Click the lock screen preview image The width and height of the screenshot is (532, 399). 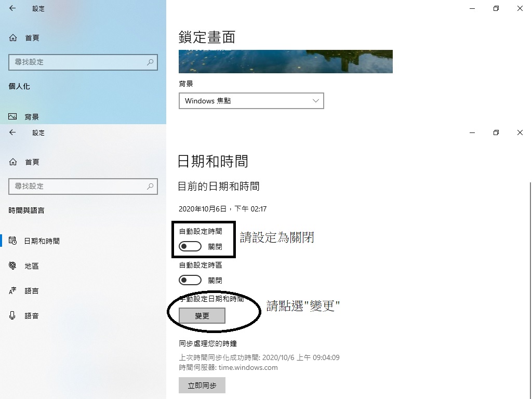click(286, 61)
